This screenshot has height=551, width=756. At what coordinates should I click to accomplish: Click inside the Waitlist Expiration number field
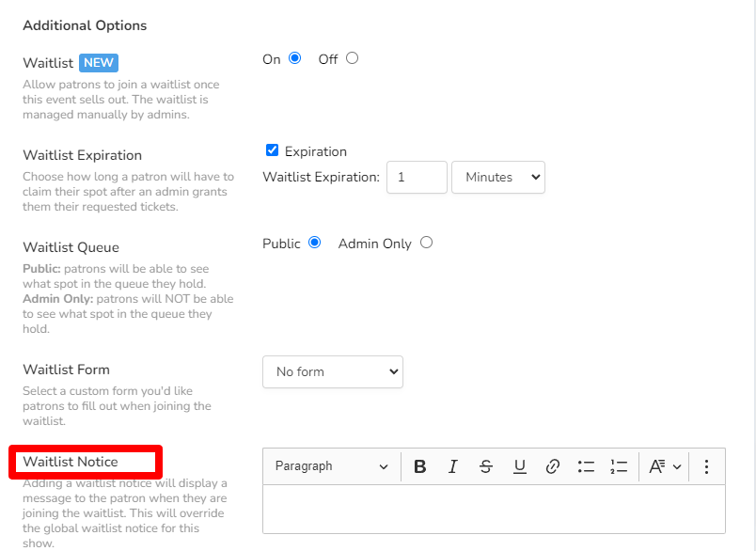417,177
